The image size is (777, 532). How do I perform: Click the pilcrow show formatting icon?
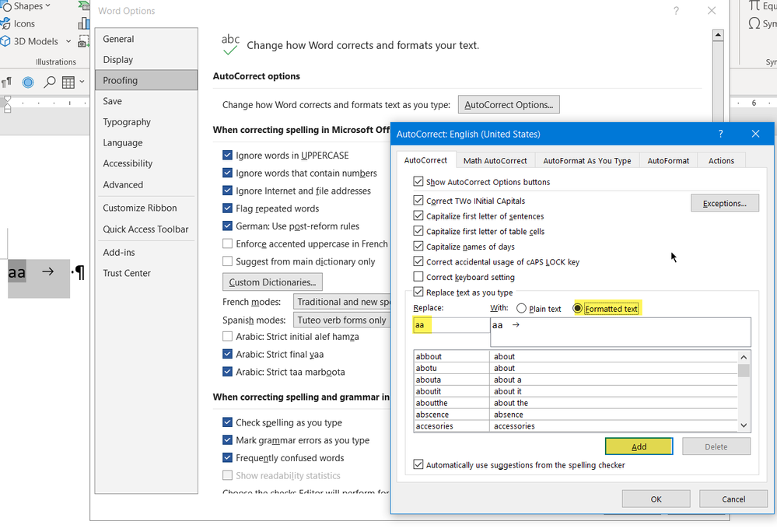point(6,82)
